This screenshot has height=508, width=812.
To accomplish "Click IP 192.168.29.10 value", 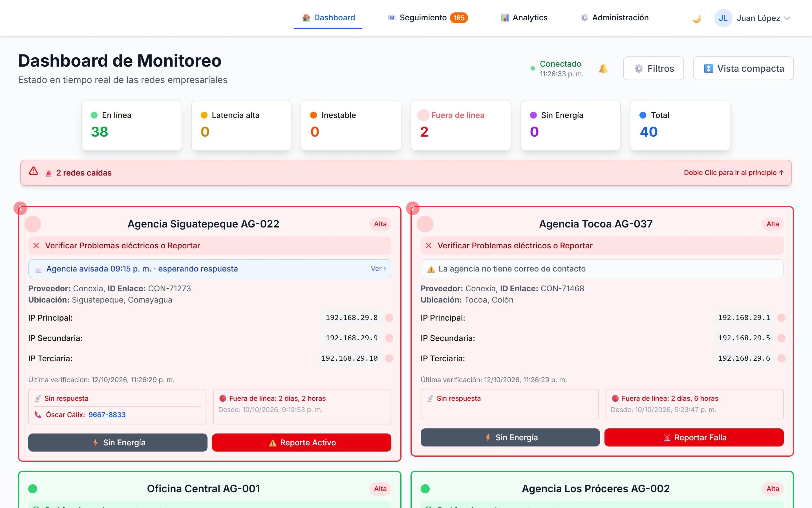I will coord(349,358).
